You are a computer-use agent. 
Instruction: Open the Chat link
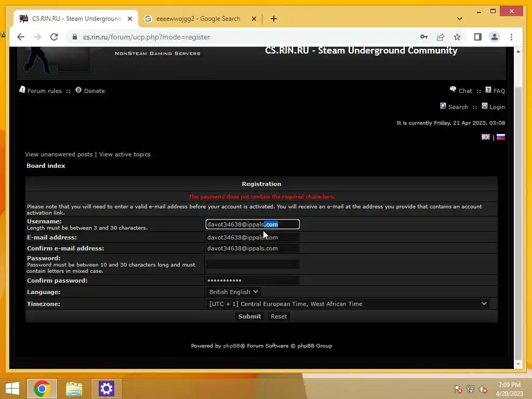tap(465, 91)
